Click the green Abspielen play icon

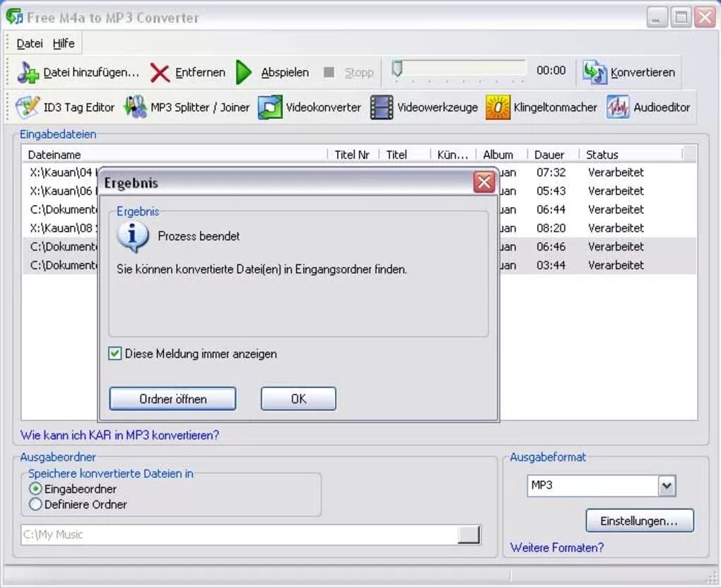point(243,72)
